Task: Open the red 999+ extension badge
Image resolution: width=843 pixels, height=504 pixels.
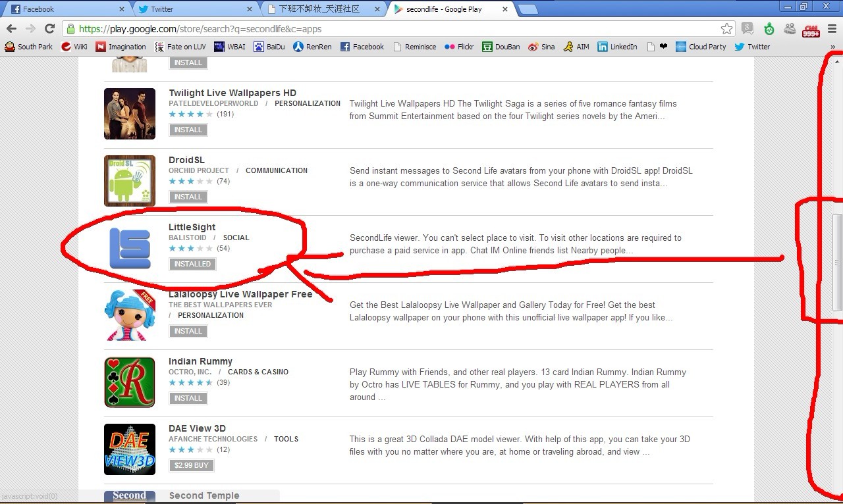Action: [x=811, y=29]
